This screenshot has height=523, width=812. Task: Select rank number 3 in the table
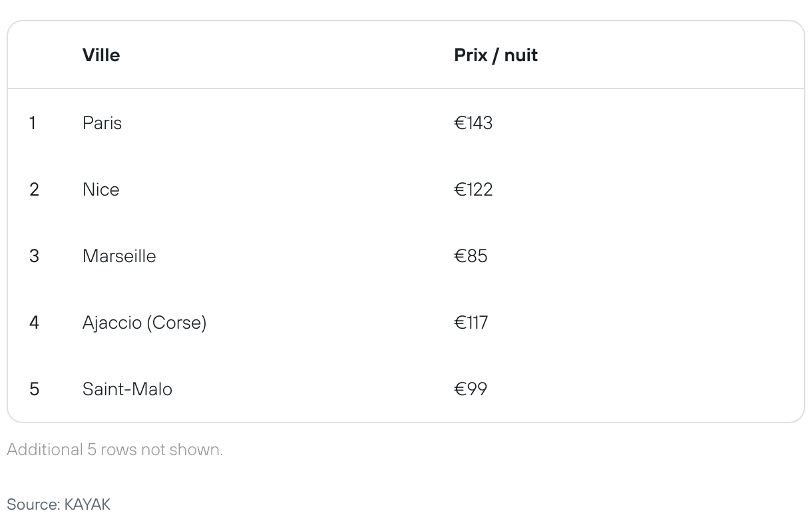tap(34, 256)
